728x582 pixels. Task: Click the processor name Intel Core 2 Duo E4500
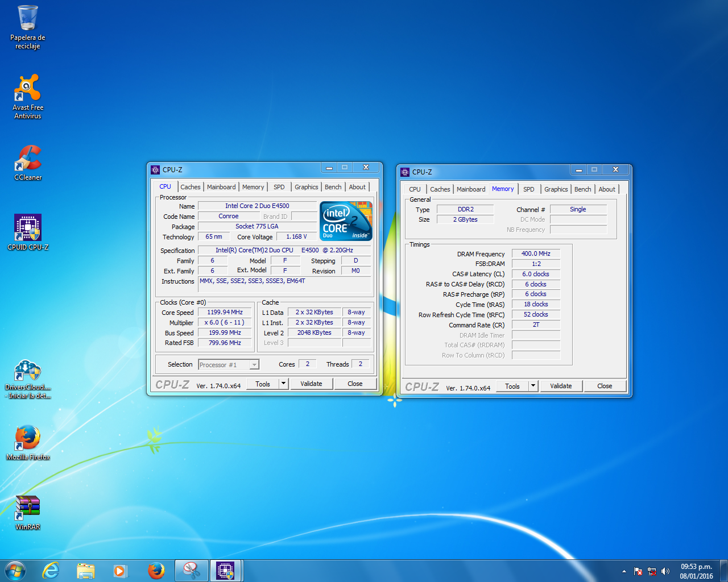pos(257,206)
